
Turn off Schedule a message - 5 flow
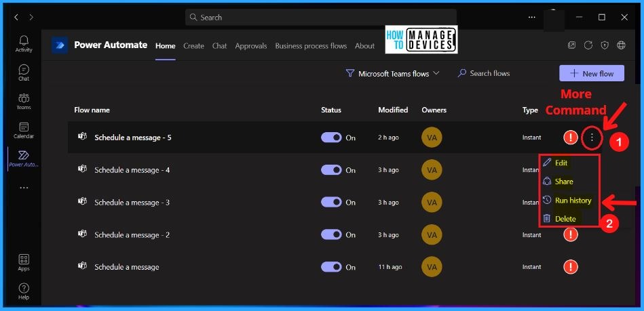(331, 138)
